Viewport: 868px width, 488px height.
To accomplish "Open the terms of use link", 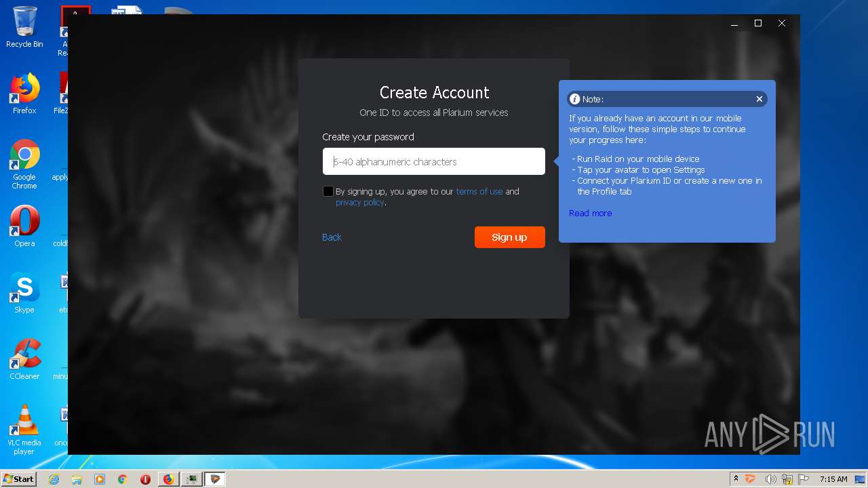I will tap(479, 192).
